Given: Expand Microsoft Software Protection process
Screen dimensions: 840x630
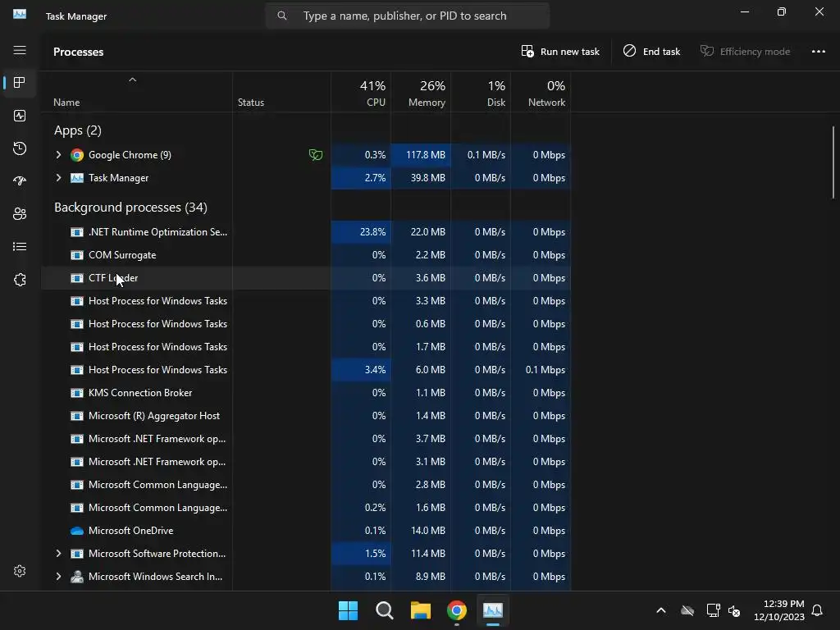Looking at the screenshot, I should (58, 554).
